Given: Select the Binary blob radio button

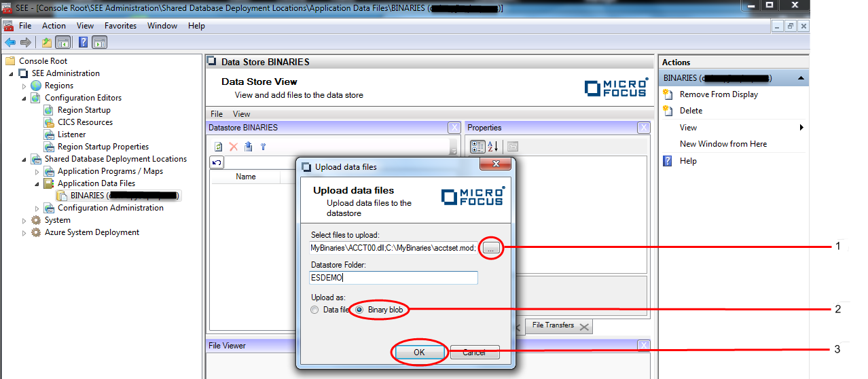Looking at the screenshot, I should [x=360, y=310].
